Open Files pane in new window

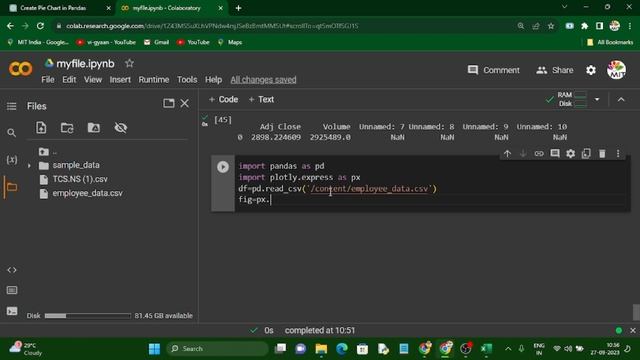click(x=169, y=103)
